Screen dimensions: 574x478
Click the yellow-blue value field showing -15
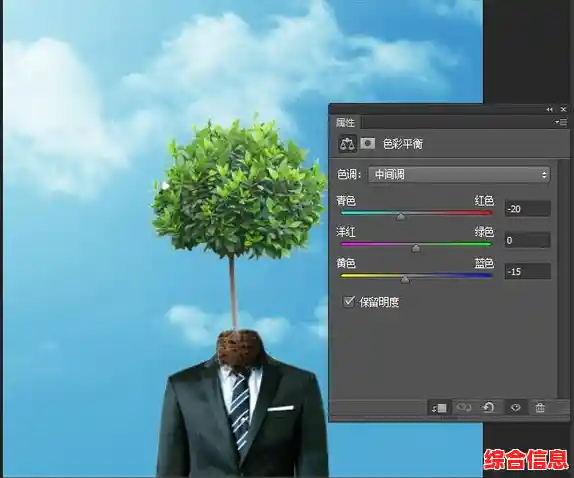pos(528,271)
